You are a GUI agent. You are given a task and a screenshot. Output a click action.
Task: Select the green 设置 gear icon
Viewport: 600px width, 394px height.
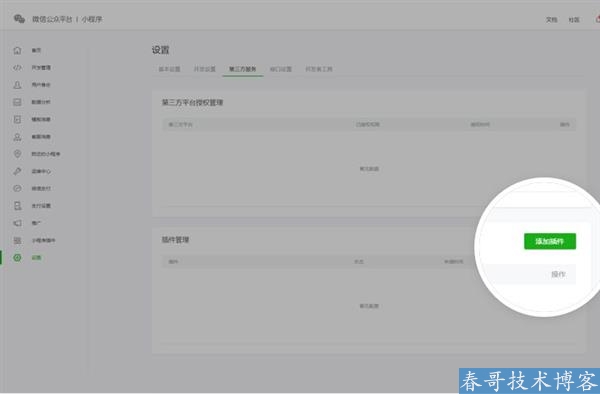click(x=17, y=258)
